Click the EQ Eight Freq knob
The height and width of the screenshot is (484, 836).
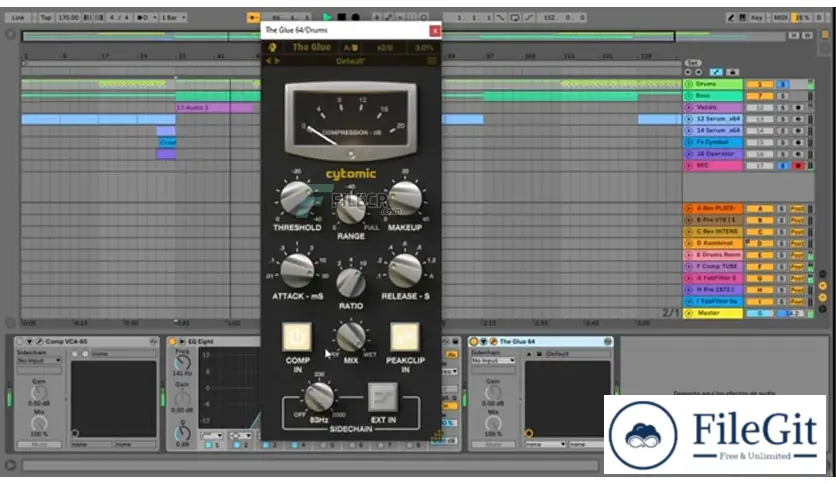coord(183,364)
